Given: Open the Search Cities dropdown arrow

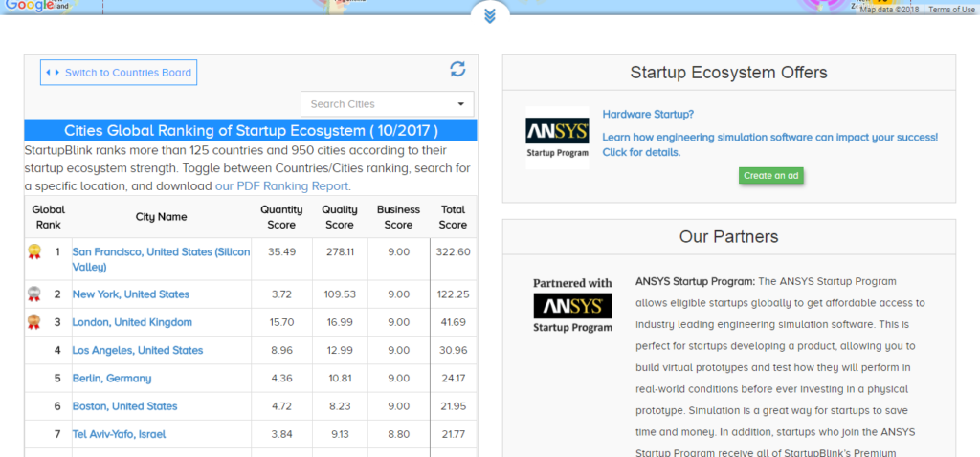Looking at the screenshot, I should [x=460, y=104].
